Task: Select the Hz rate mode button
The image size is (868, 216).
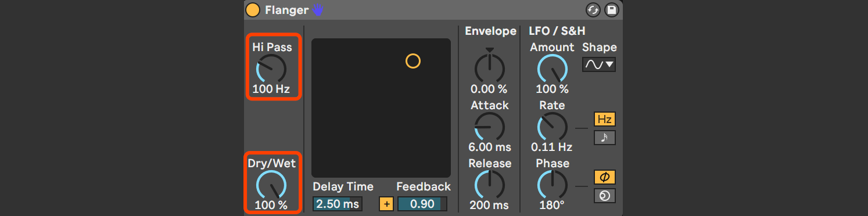Action: tap(605, 119)
